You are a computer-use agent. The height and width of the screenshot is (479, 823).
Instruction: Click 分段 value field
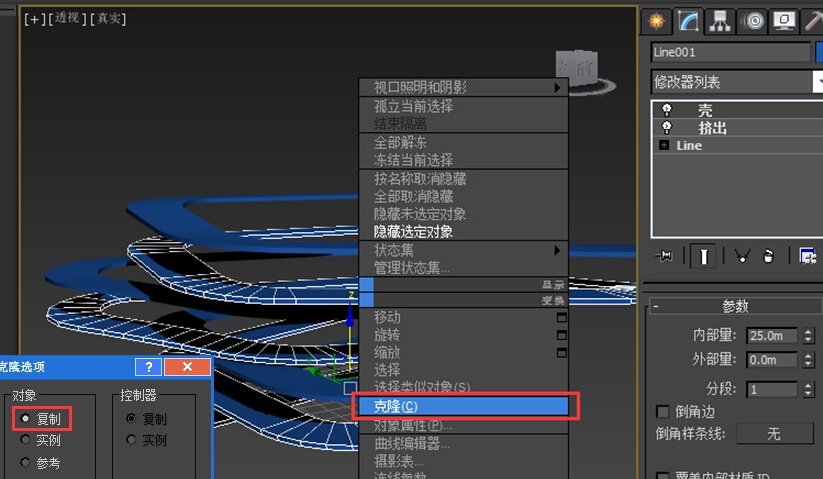pyautogui.click(x=773, y=389)
